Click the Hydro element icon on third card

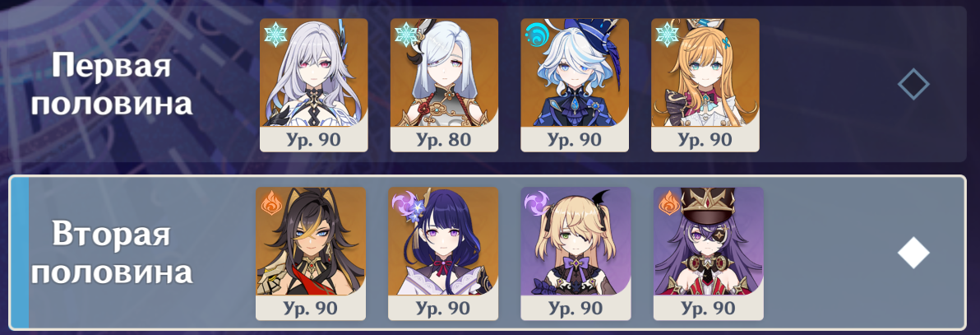click(535, 35)
